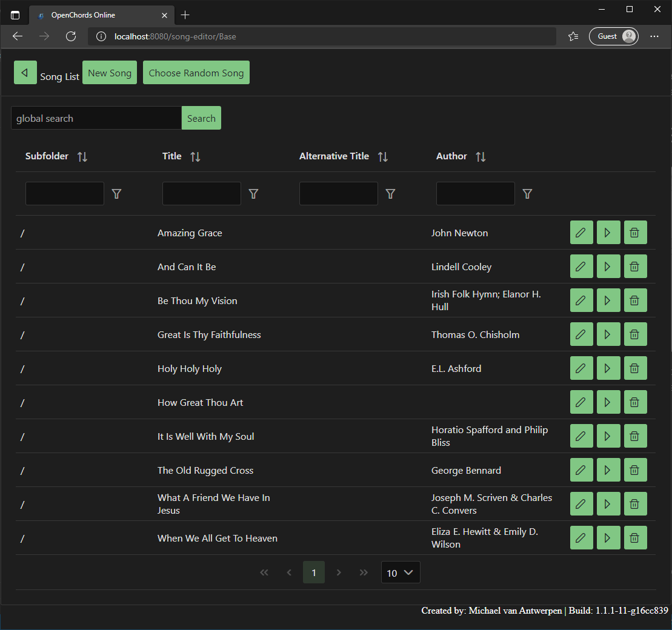This screenshot has width=672, height=630.
Task: Jump to the last page of songs
Action: coord(364,572)
